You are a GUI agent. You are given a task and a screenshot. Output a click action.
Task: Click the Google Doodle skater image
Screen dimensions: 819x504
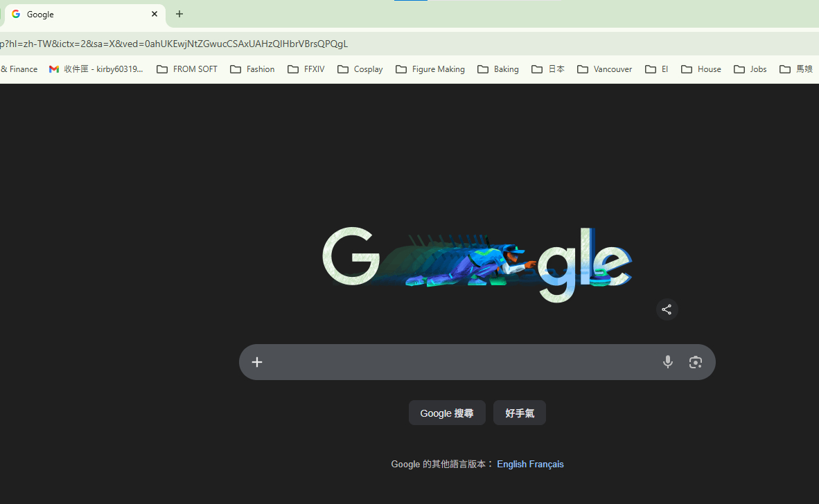477,264
